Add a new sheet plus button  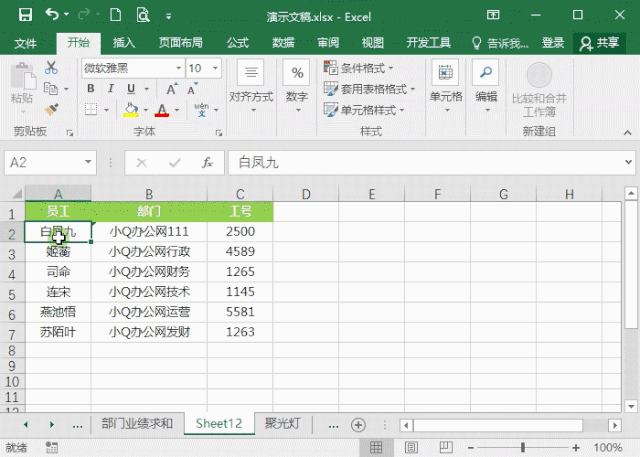(358, 425)
